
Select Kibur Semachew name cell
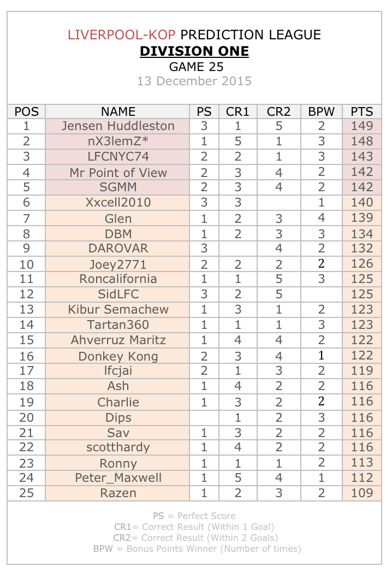coord(118,309)
